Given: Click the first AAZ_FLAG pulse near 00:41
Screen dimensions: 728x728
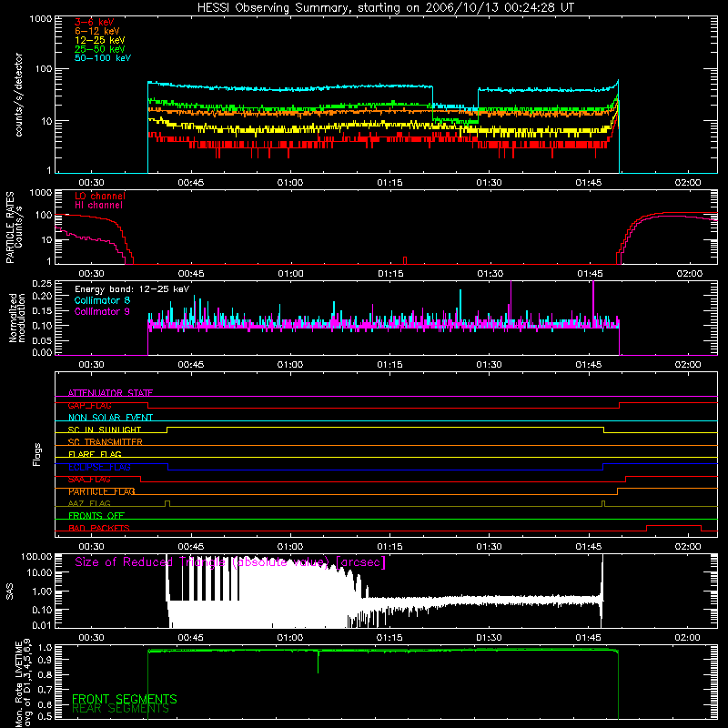Looking at the screenshot, I should coord(167,504).
